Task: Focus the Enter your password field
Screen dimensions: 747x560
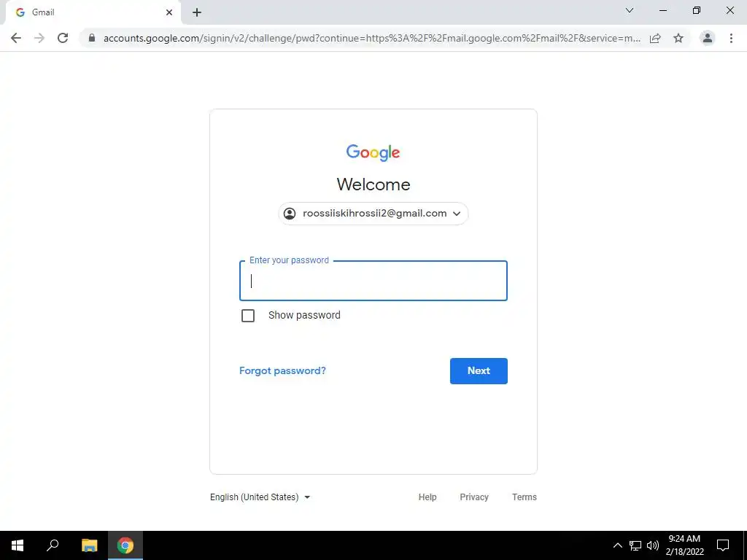Action: tap(373, 281)
